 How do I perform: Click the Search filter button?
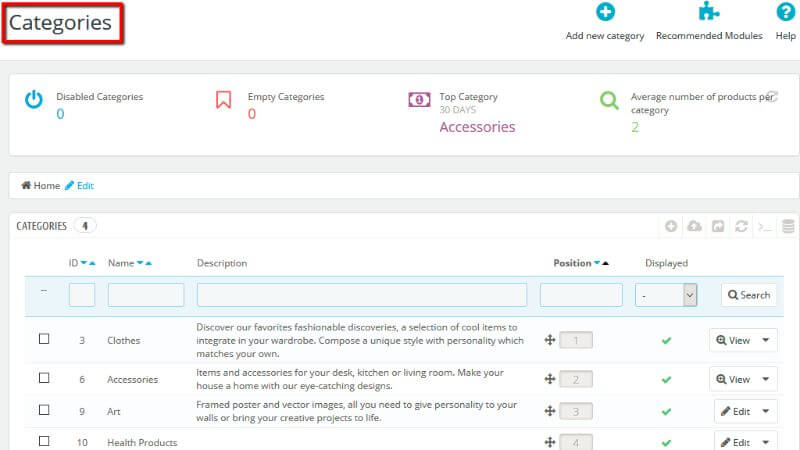(x=749, y=295)
